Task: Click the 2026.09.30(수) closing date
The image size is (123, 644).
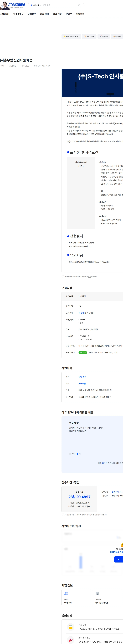Action: [x=83, y=506]
